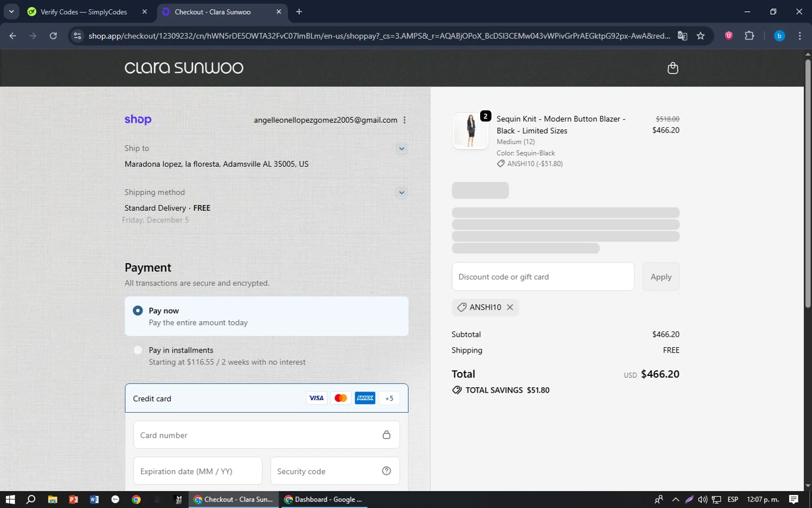Image resolution: width=812 pixels, height=508 pixels.
Task: Click the address bar URL
Action: point(379,36)
